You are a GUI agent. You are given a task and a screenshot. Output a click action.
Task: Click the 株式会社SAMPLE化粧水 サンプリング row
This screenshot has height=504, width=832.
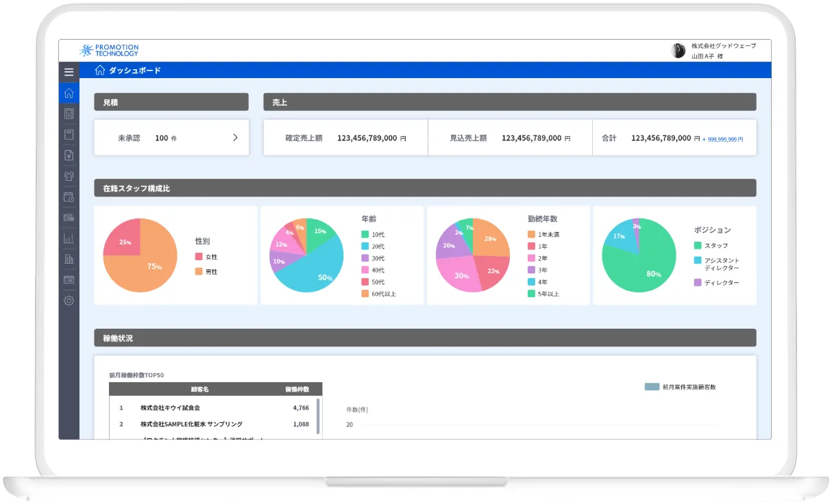pyautogui.click(x=215, y=424)
